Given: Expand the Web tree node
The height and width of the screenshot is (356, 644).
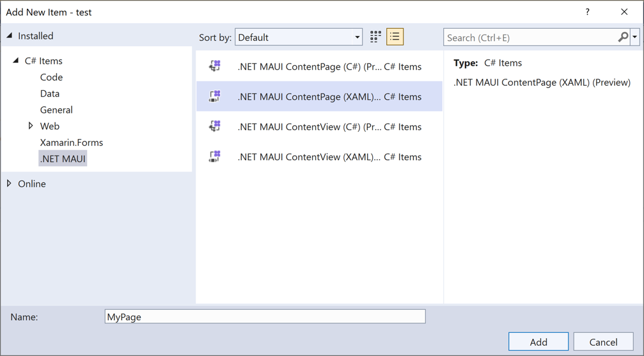Looking at the screenshot, I should (x=31, y=125).
